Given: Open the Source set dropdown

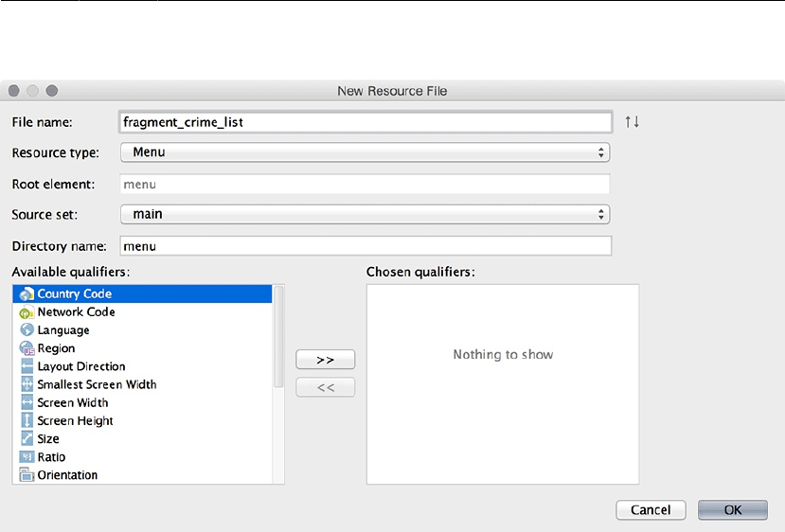Looking at the screenshot, I should (x=365, y=214).
